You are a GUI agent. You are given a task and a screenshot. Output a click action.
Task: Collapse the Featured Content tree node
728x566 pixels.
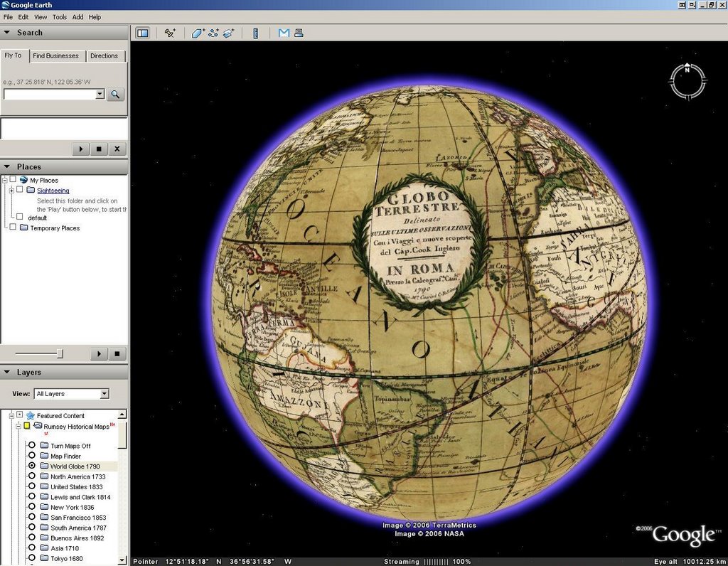11,415
